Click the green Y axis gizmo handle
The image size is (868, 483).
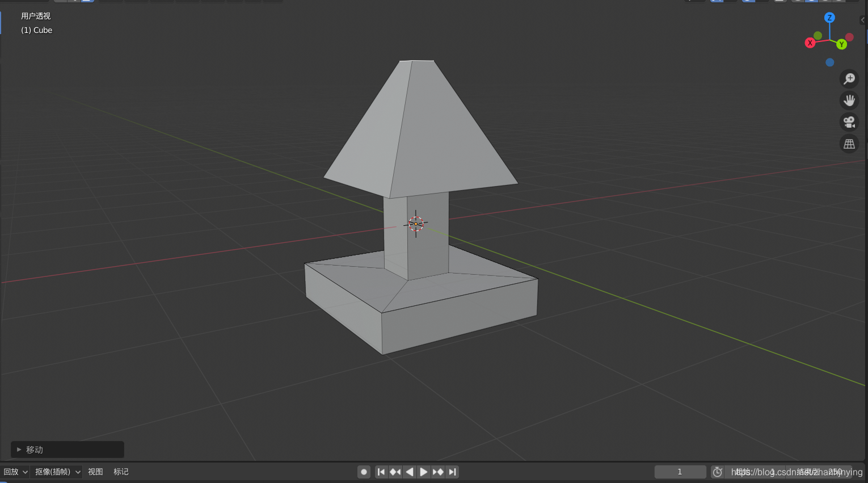pyautogui.click(x=841, y=44)
